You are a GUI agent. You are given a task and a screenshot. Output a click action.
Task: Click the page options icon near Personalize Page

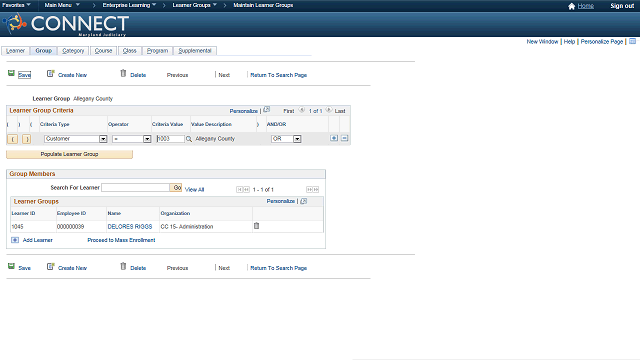[x=633, y=41]
